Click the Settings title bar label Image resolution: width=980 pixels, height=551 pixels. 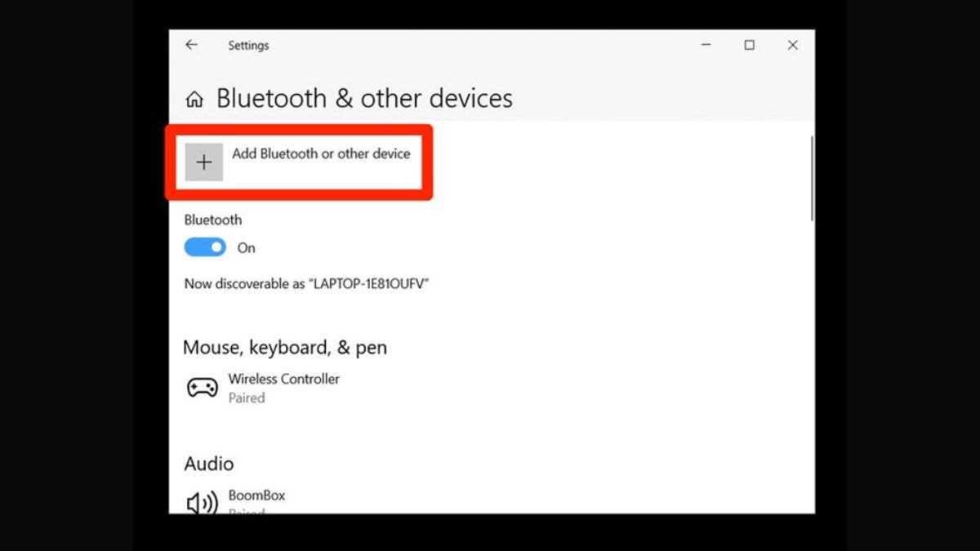coord(248,45)
